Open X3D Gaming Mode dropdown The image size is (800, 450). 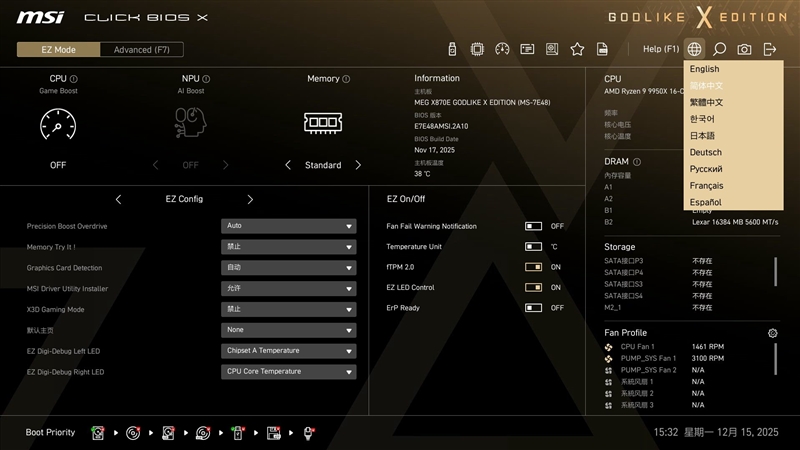pos(289,309)
